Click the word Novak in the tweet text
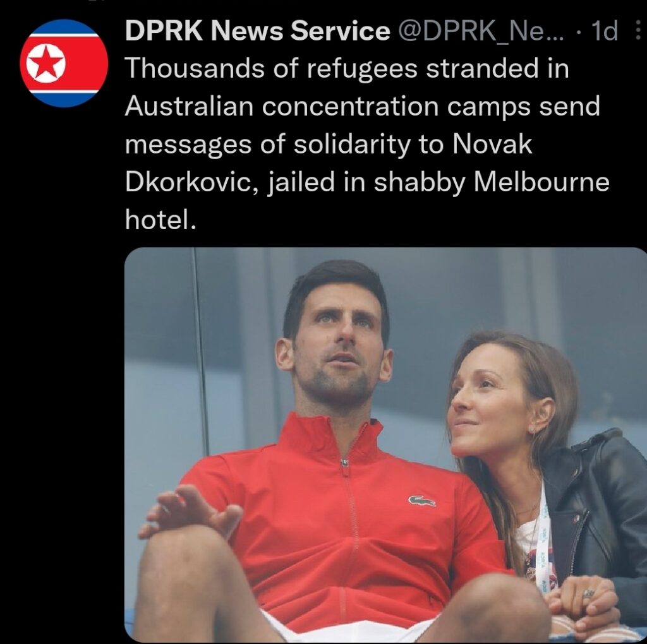The height and width of the screenshot is (644, 647). [x=492, y=144]
